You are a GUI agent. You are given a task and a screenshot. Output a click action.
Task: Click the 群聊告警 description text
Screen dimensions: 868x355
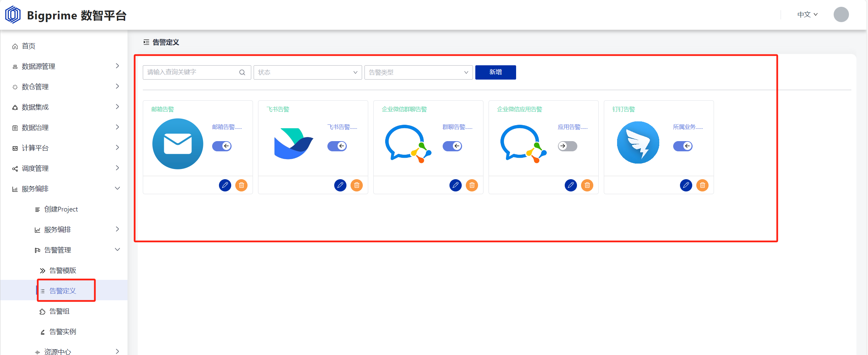(x=457, y=127)
